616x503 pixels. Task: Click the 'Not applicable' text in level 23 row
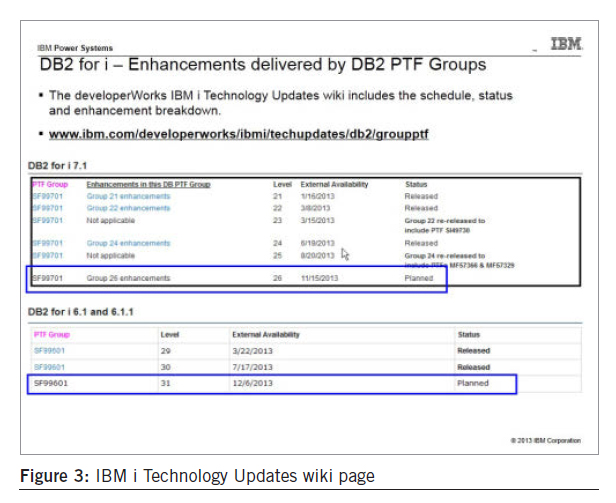tap(110, 220)
